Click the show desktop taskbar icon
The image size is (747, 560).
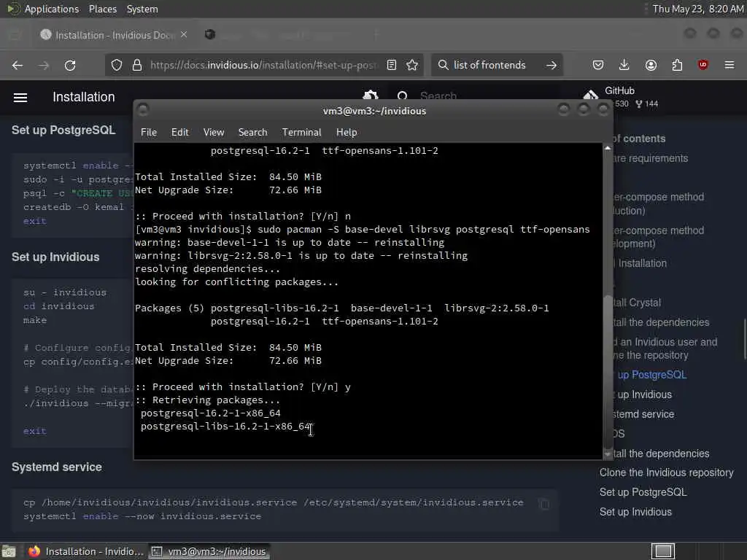pyautogui.click(x=9, y=551)
